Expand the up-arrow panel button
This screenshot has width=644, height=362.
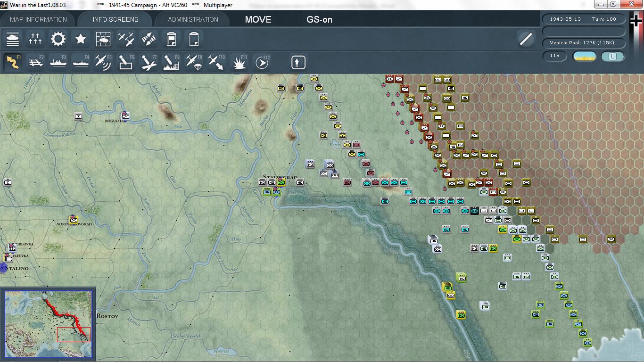298,62
